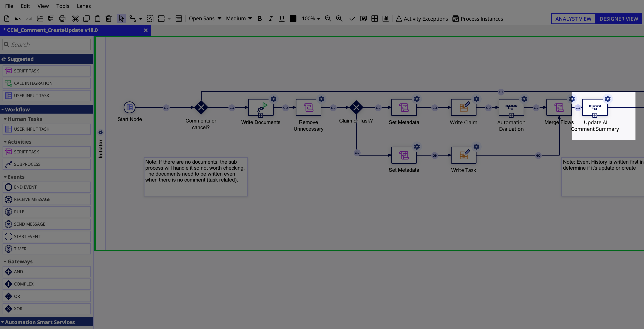Toggle Underline text formatting
The width and height of the screenshot is (644, 329).
coord(282,19)
